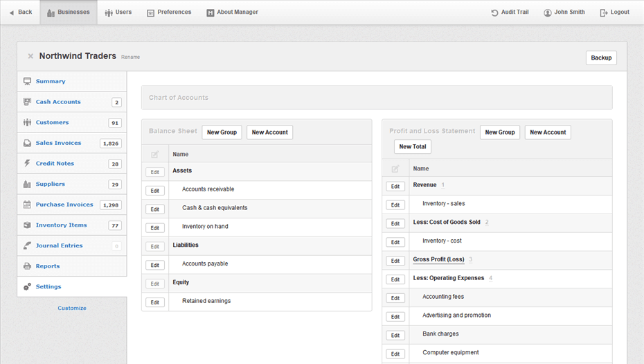This screenshot has height=364, width=644.
Task: Log out using the Logout button
Action: [x=614, y=12]
